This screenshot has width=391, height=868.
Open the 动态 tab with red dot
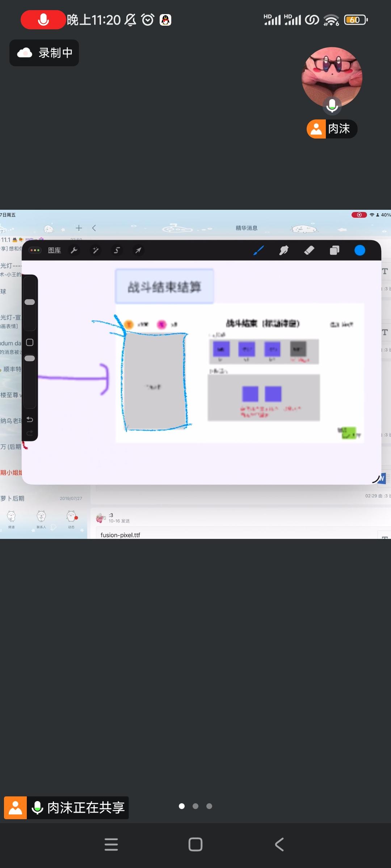71,519
